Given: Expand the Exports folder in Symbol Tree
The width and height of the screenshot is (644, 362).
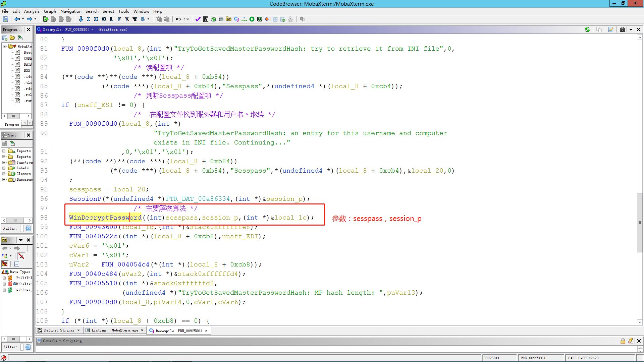Looking at the screenshot, I should [x=4, y=157].
